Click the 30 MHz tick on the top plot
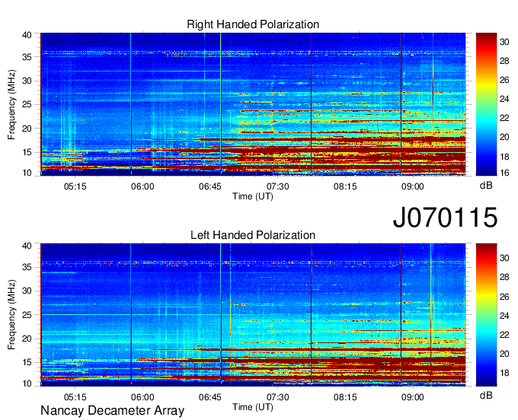The width and height of the screenshot is (518, 420). coord(27,81)
